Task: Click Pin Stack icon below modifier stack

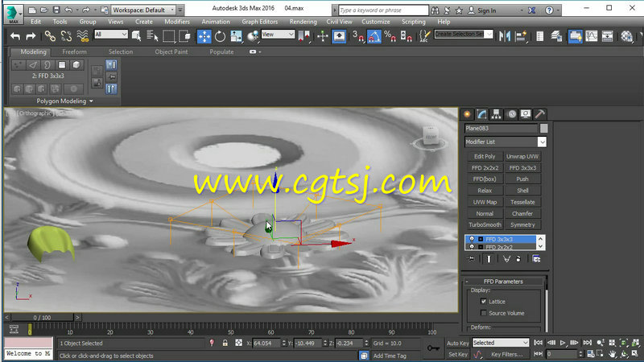Action: [x=471, y=259]
